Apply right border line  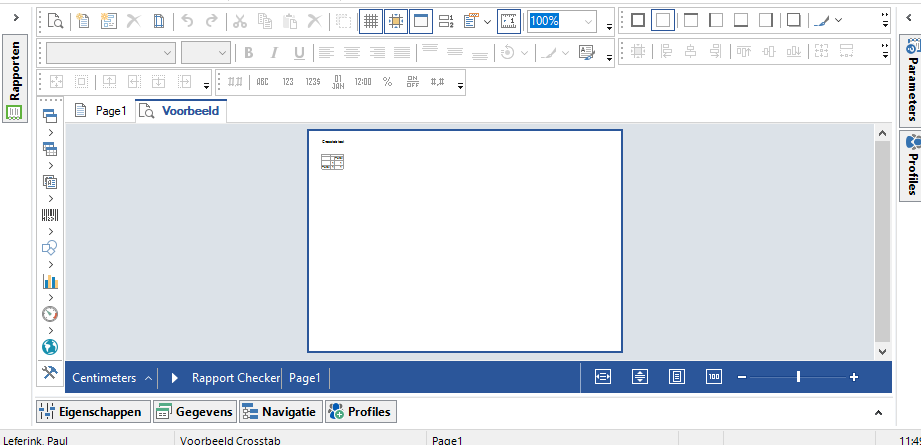pyautogui.click(x=765, y=21)
